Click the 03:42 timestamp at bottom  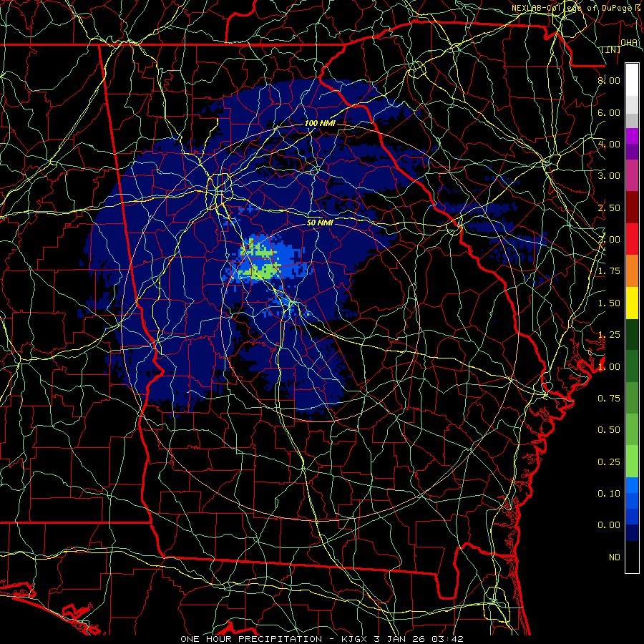coord(447,639)
